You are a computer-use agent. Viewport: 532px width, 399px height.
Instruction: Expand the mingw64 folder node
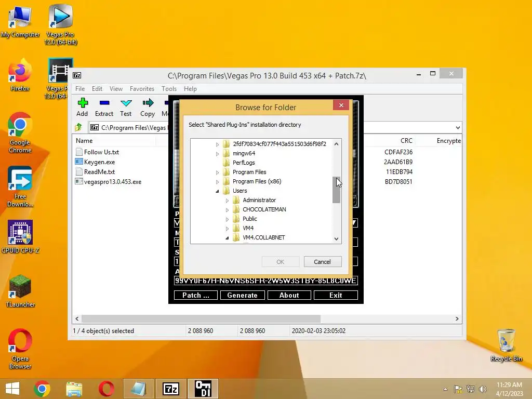coord(217,154)
